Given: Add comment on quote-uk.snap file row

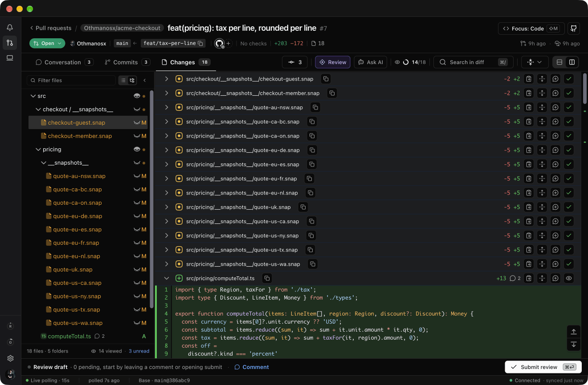Looking at the screenshot, I should point(555,207).
